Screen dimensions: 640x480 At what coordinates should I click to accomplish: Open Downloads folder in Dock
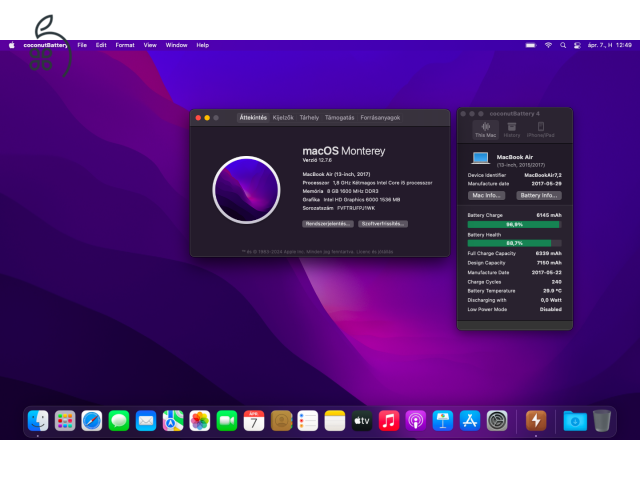(575, 421)
